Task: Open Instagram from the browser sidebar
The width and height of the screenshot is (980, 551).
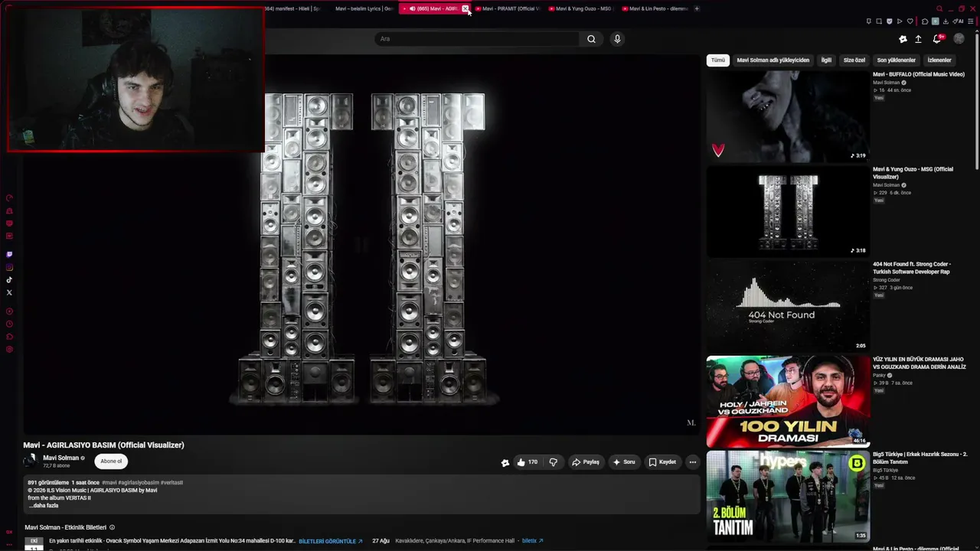Action: tap(9, 267)
